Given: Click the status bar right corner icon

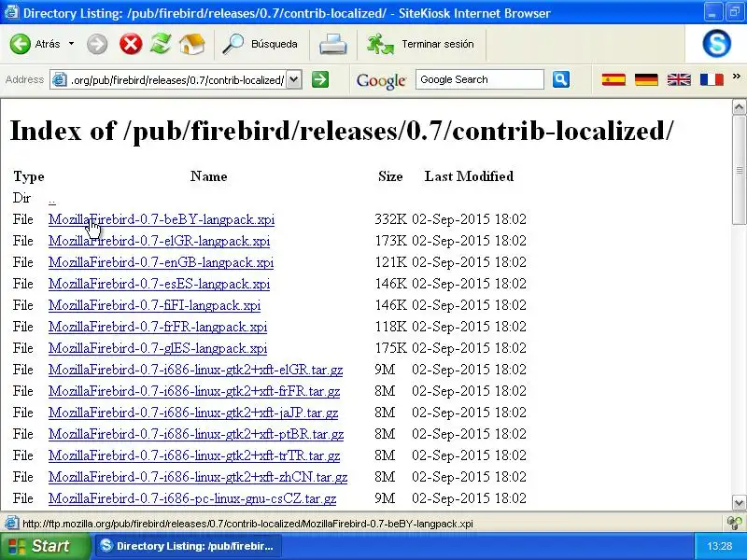Looking at the screenshot, I should coord(735,524).
